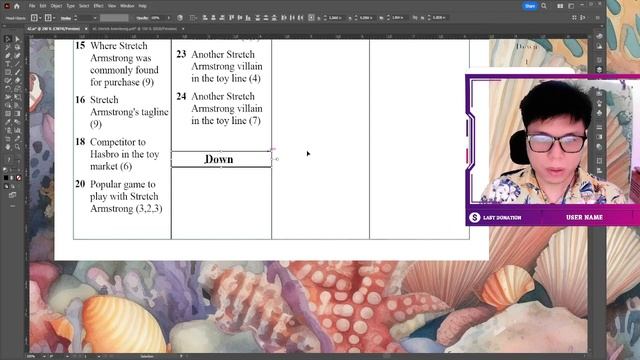Select the Lasso tool

(x=17, y=47)
